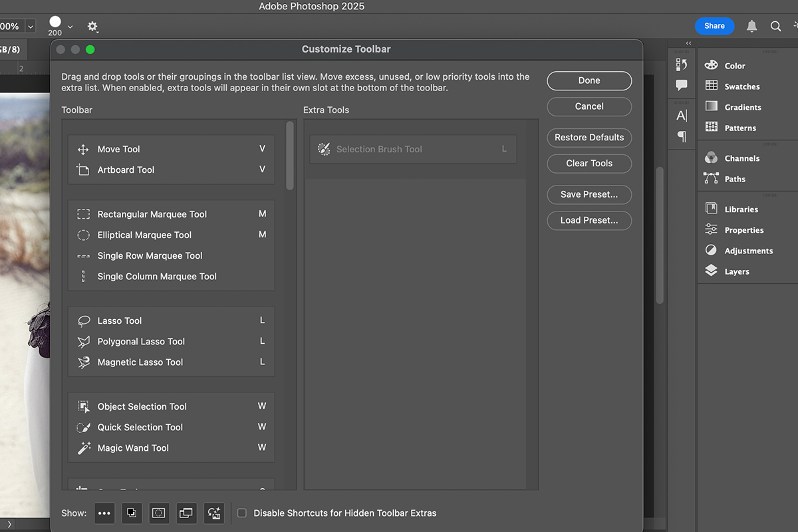Open the Color panel
The image size is (798, 532).
point(733,65)
